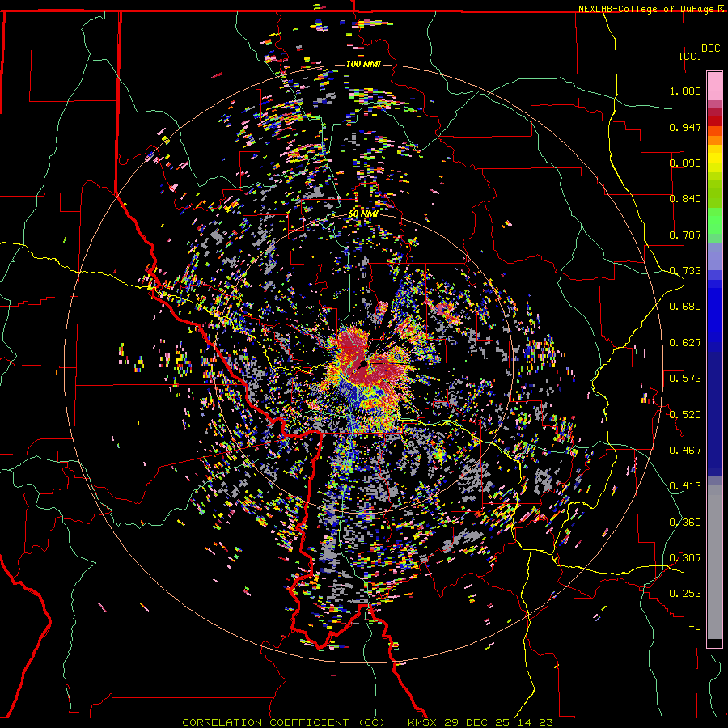
Task: Pick the red color bar segment near 0.947
Action: click(x=714, y=121)
